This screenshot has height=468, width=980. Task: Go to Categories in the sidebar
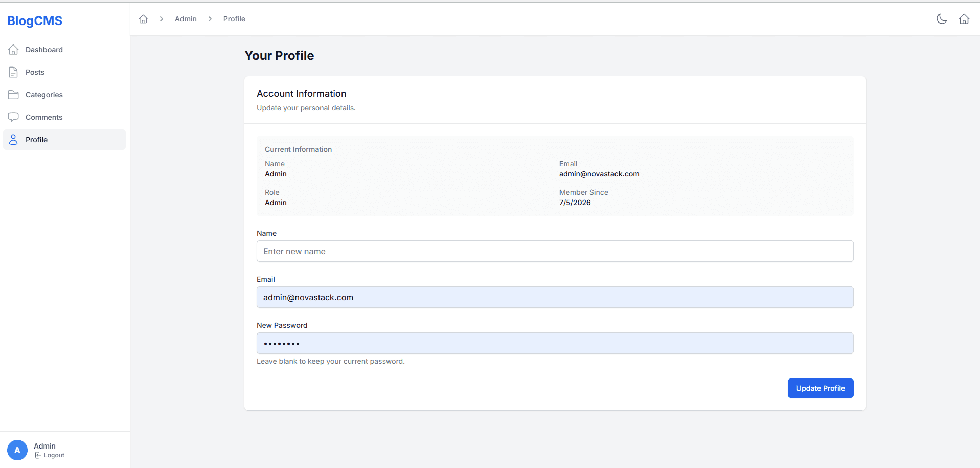pyautogui.click(x=64, y=95)
